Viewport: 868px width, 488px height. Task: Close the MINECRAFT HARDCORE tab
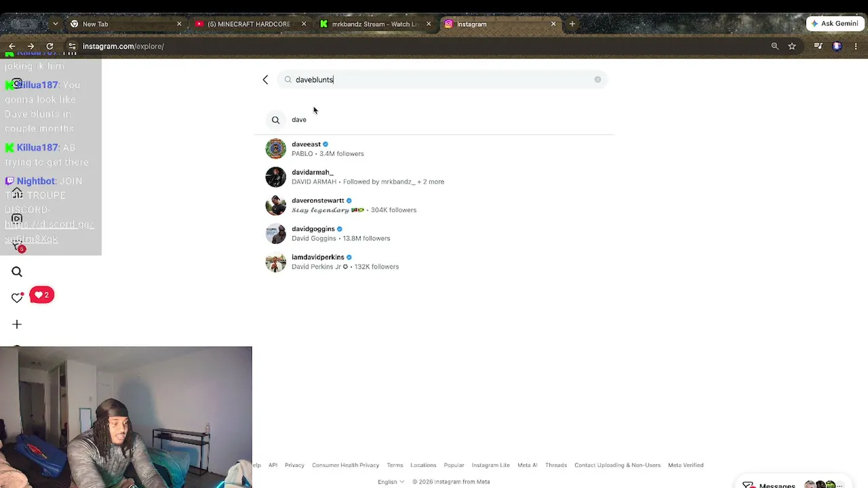coord(304,24)
